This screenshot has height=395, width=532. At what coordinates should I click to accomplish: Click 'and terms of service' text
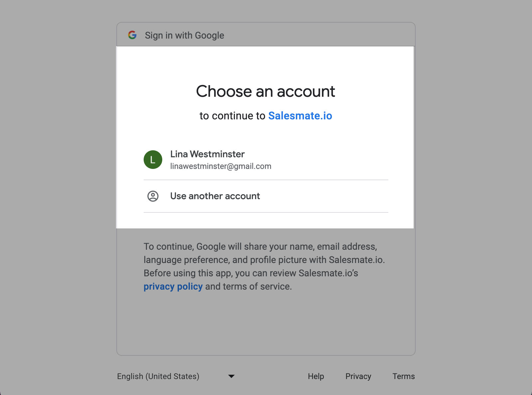(x=248, y=286)
